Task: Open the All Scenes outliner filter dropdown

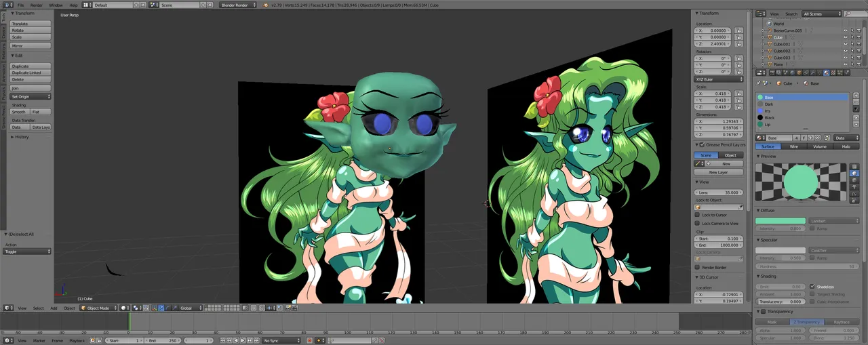Action: [x=821, y=14]
